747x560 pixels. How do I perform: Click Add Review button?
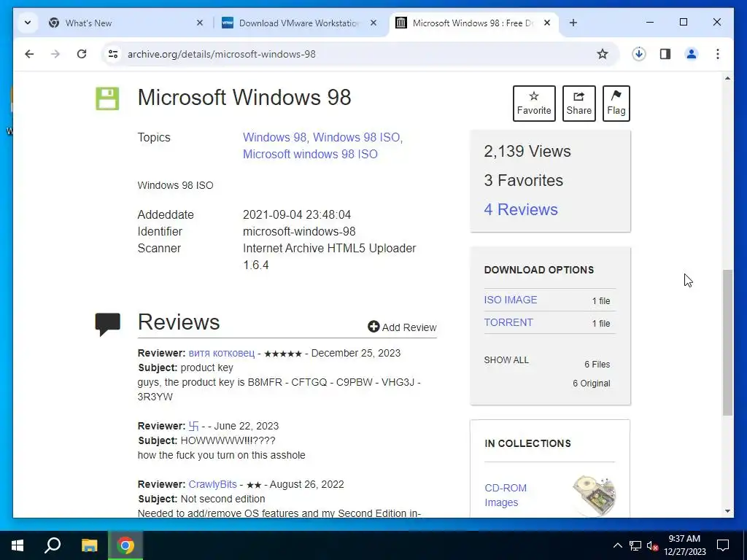click(402, 327)
